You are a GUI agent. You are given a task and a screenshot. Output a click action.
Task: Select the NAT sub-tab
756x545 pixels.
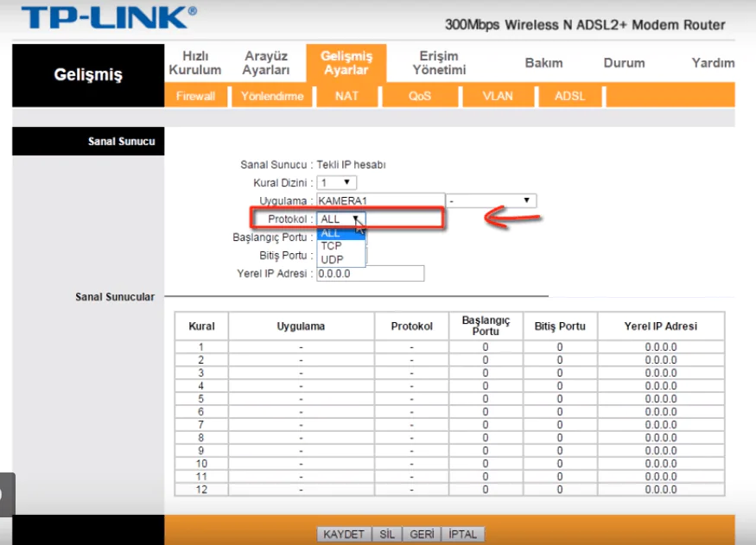pos(346,96)
